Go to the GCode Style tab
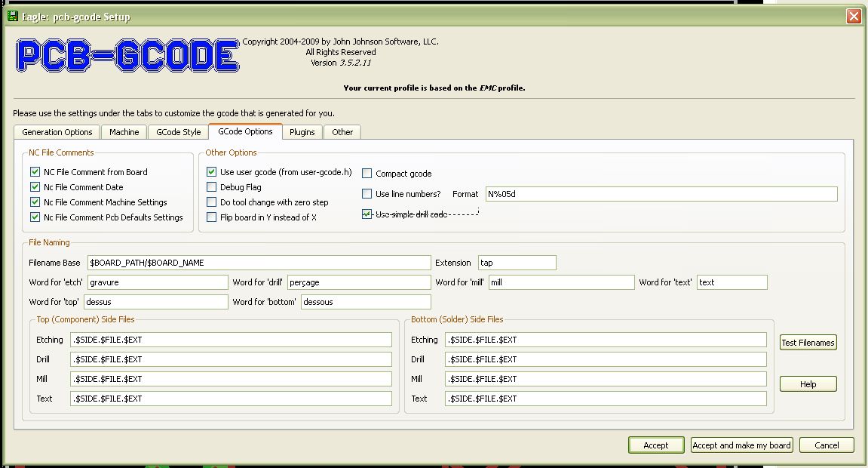The width and height of the screenshot is (868, 468). 178,132
